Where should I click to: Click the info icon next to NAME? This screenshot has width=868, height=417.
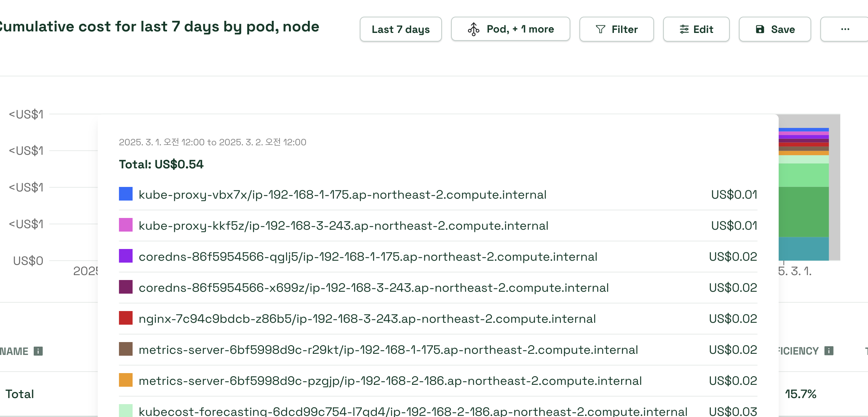point(38,351)
